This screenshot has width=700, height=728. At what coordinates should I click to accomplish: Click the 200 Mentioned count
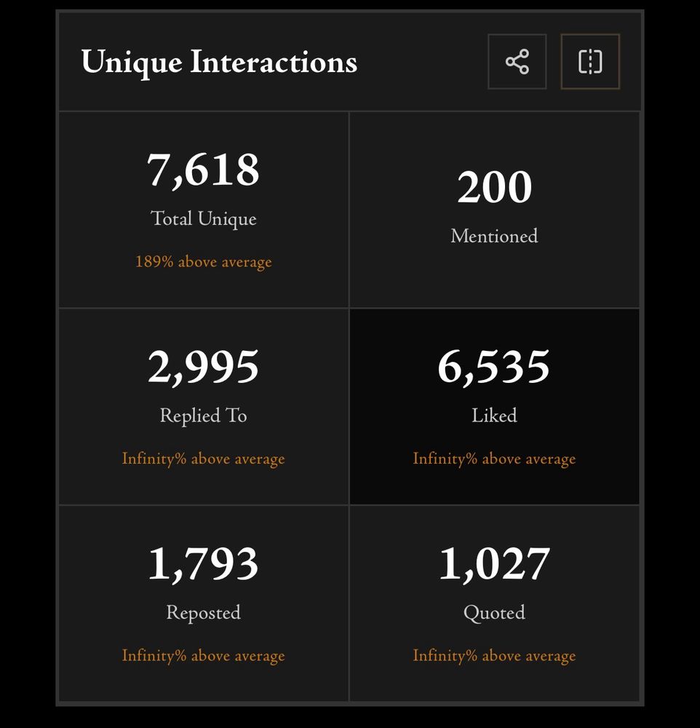495,188
